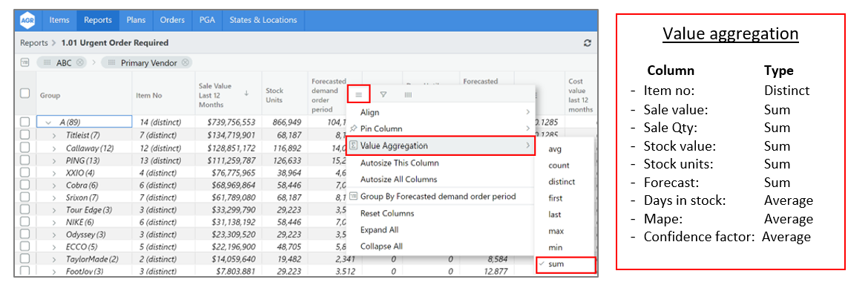Expand the PING (13) group
Viewport: 868px width, 288px height.
click(x=55, y=160)
